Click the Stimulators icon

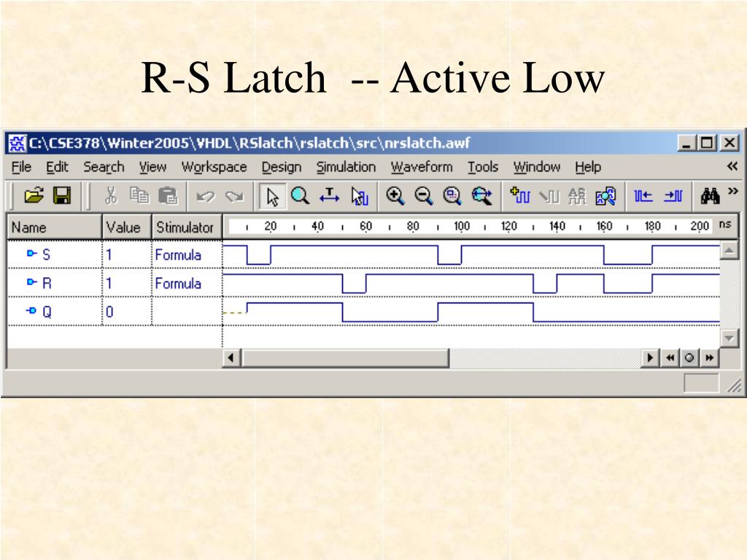tap(577, 195)
